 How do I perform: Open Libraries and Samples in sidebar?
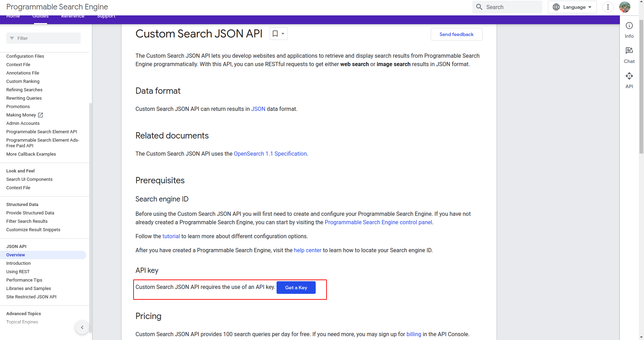pos(29,289)
